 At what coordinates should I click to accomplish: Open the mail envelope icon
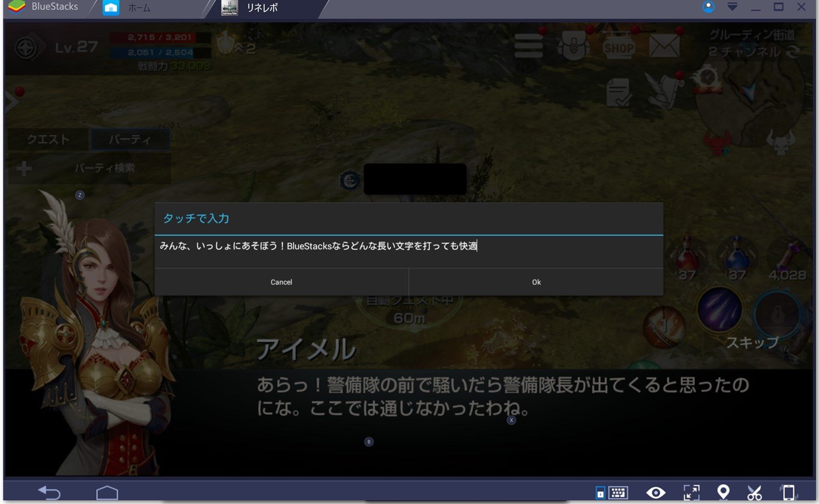point(664,46)
